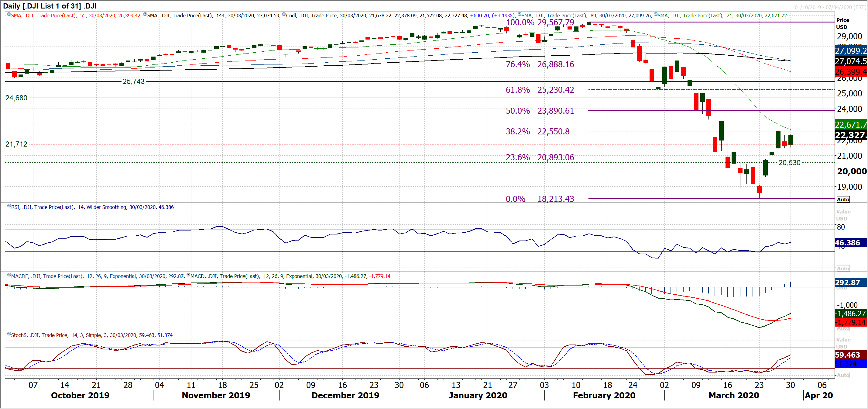Click the January 2020 label on time axis
The width and height of the screenshot is (868, 409).
[x=478, y=396]
